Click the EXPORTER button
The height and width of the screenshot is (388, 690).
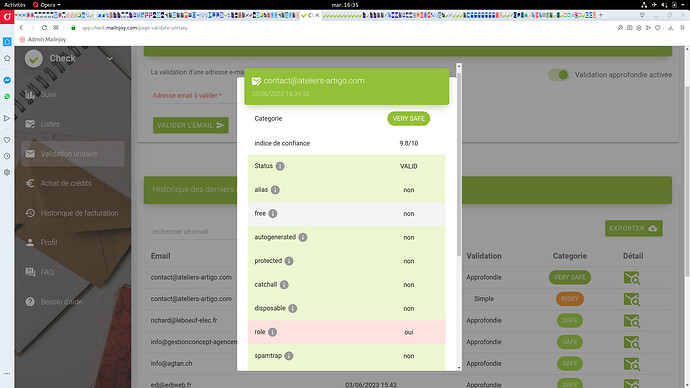click(634, 228)
